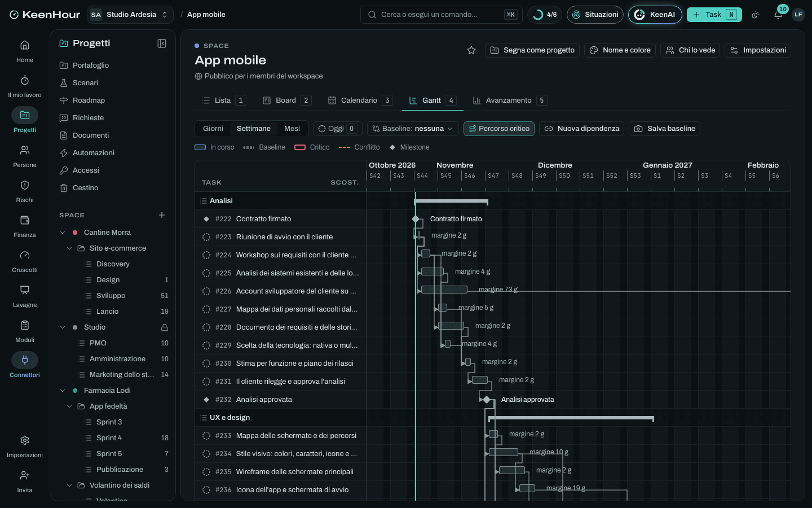Mark task #233 Mappa delle schermate complete
This screenshot has width=812, height=508.
pyautogui.click(x=206, y=436)
